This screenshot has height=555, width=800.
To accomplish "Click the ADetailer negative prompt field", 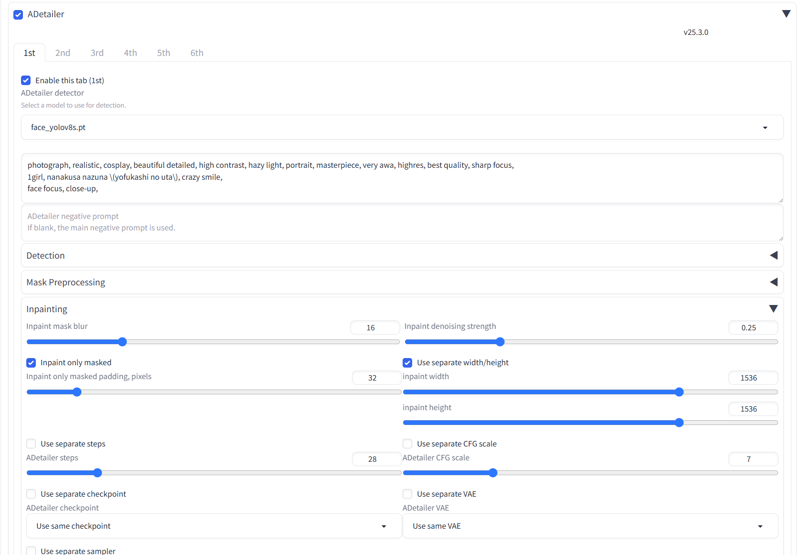I will click(401, 222).
